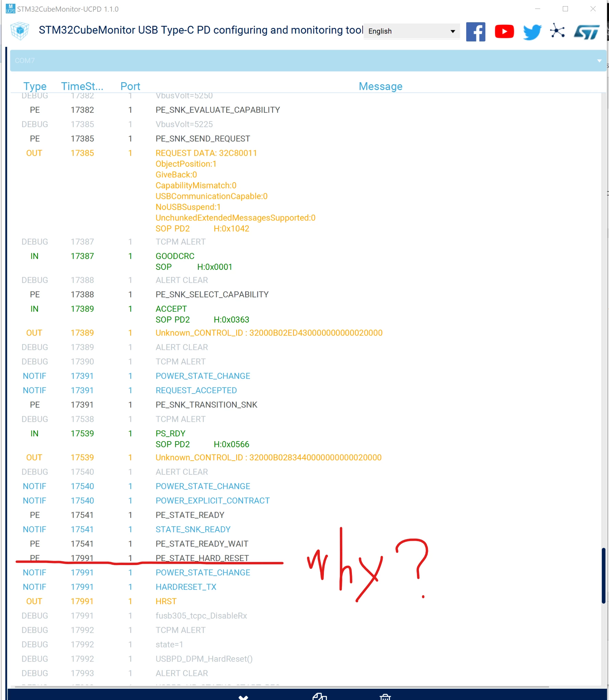Sort by the Type column header
Viewport: 609px width, 700px height.
pos(35,86)
